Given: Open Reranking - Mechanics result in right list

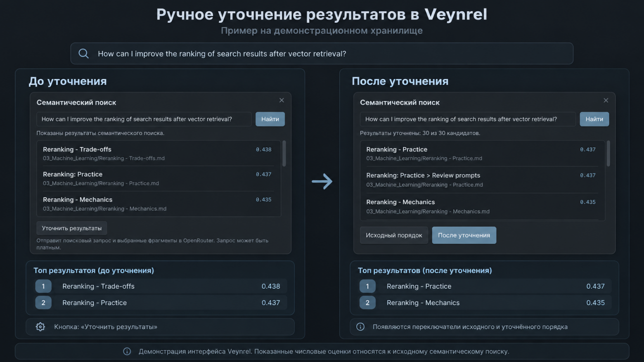Looking at the screenshot, I should (482, 206).
